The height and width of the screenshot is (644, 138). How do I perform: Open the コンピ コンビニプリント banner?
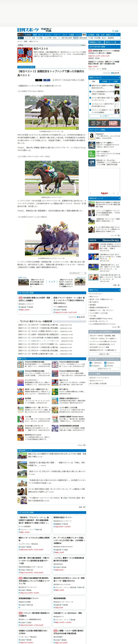coord(104,123)
